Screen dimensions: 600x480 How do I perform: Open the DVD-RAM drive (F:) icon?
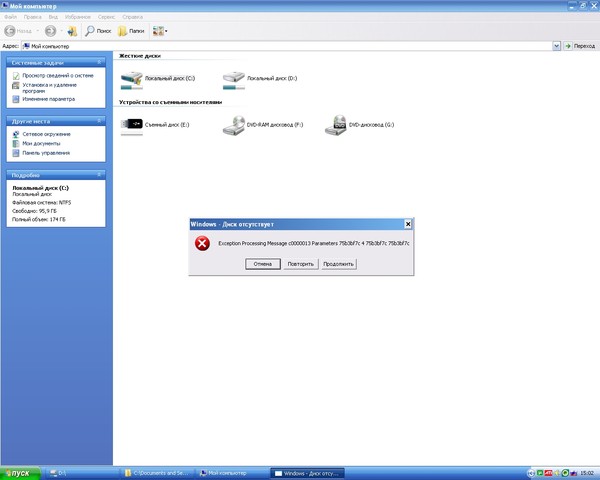click(233, 125)
